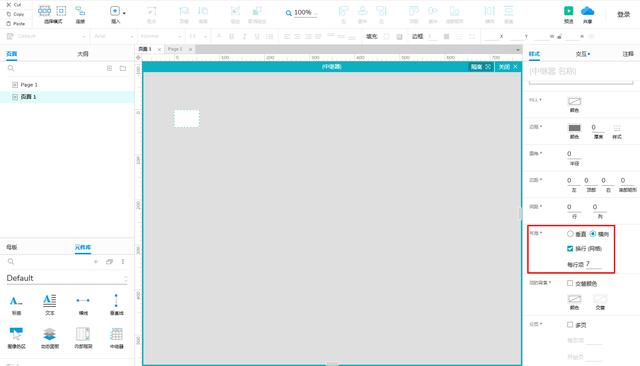640x366 pixels.
Task: Pick the 文本 paragraph text widget
Action: coord(50,305)
